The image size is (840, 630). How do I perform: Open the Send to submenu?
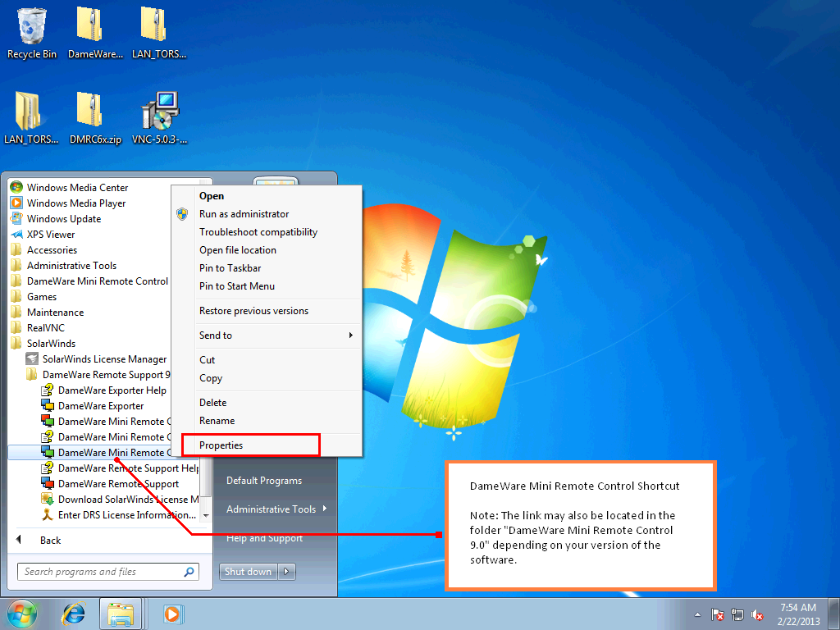[276, 336]
